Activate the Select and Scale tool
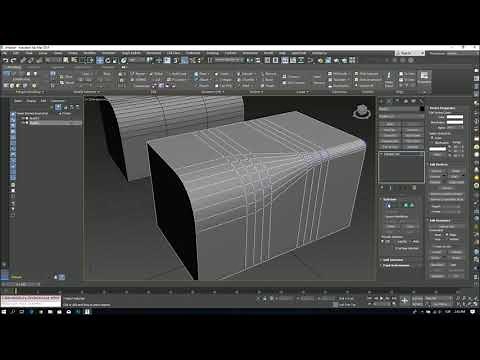Screen dimensions: 480x360 [115, 60]
